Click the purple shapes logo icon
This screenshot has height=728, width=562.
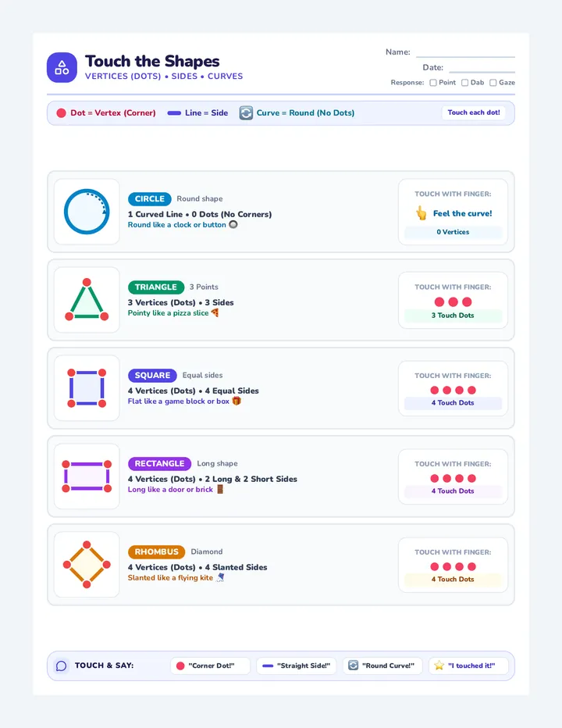tap(62, 67)
